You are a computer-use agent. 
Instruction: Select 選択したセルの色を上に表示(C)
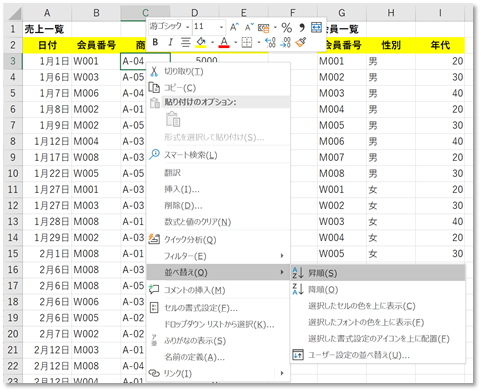tap(378, 306)
